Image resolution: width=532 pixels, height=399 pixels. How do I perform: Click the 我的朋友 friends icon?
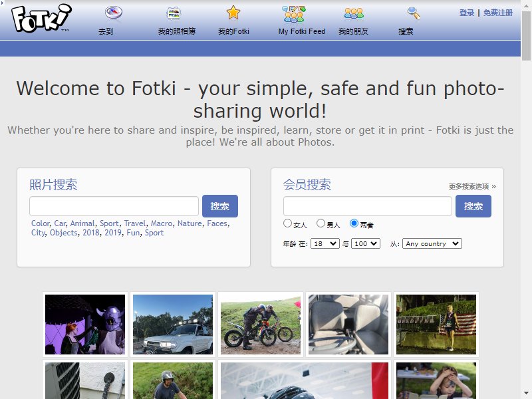(354, 13)
